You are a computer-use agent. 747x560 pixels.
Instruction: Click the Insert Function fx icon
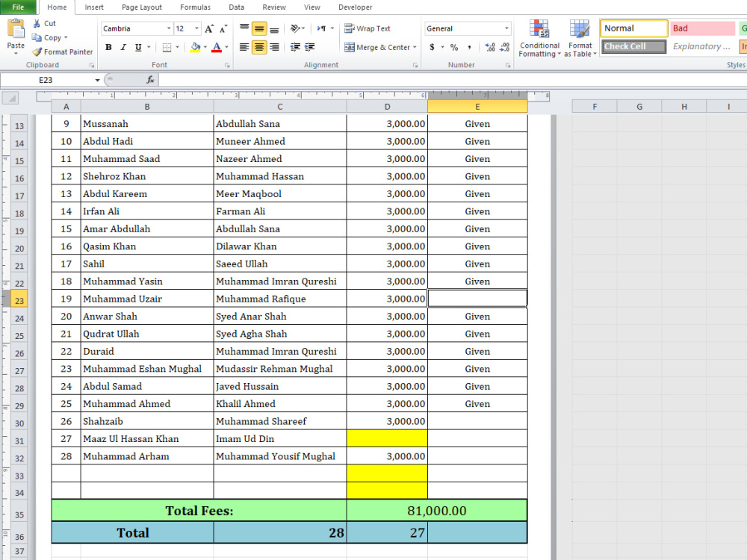pos(150,80)
